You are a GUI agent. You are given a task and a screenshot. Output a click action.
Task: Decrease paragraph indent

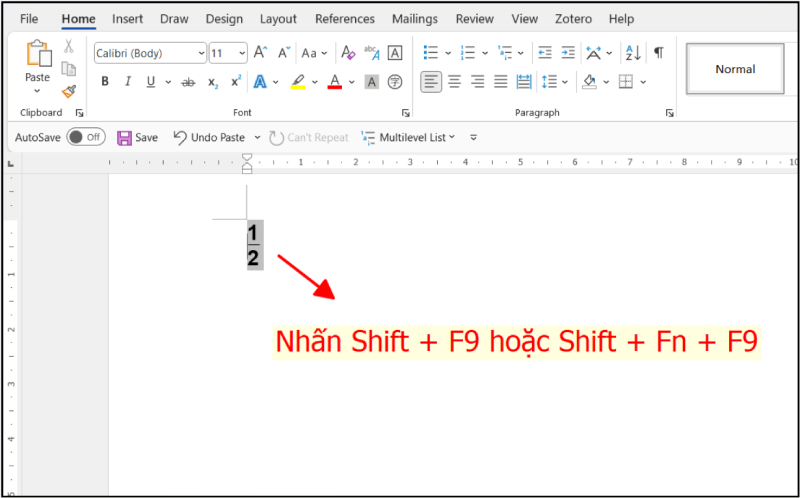545,53
